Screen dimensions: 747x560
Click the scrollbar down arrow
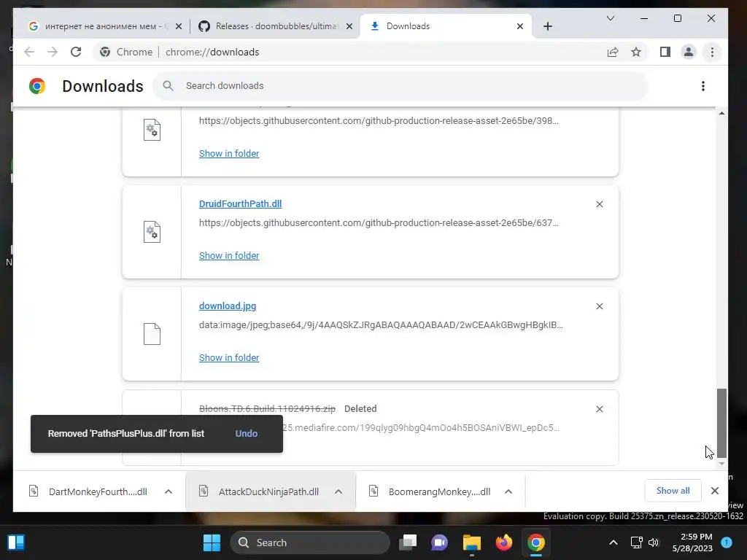721,463
